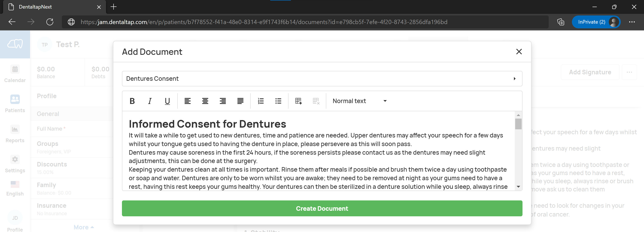This screenshot has width=644, height=232.
Task: Open the browser Collections icon
Action: click(560, 22)
